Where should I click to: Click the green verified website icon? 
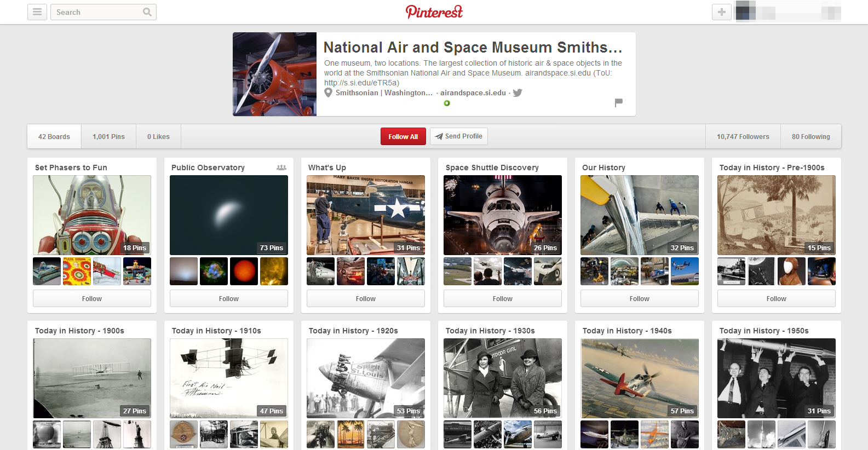(447, 103)
